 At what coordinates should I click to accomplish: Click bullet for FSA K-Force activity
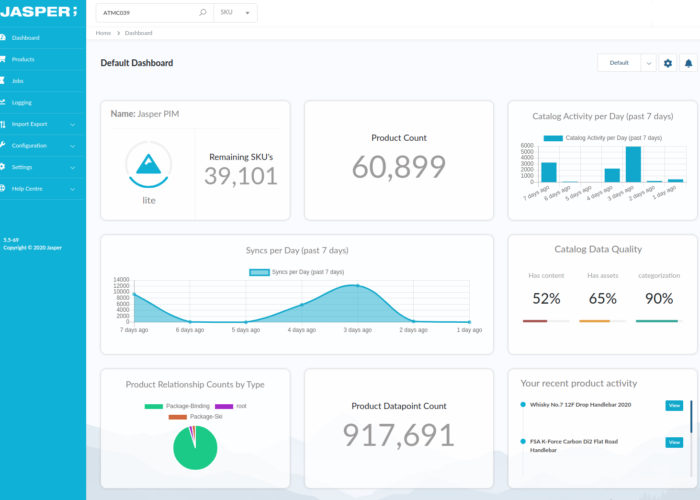[x=523, y=441]
